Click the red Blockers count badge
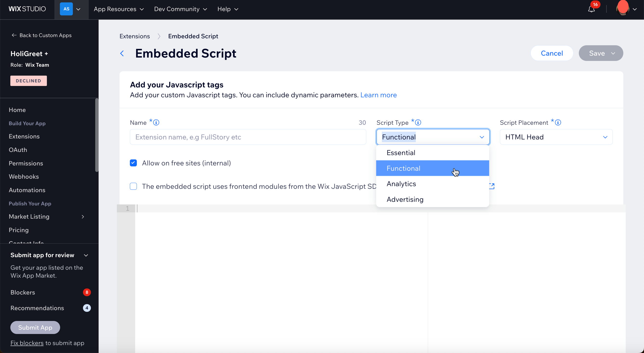The width and height of the screenshot is (644, 353). [87, 292]
